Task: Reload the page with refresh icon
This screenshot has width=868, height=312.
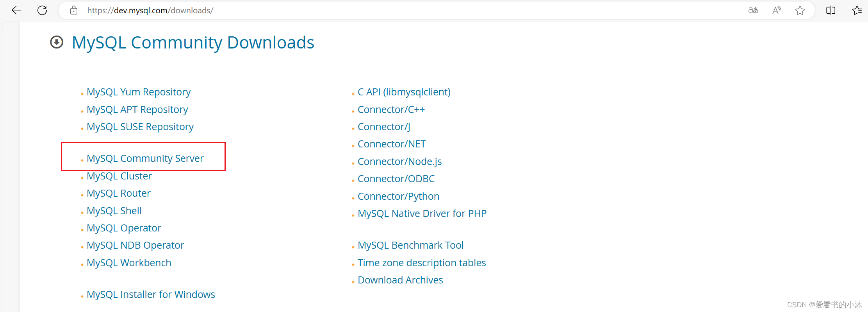Action: [42, 11]
